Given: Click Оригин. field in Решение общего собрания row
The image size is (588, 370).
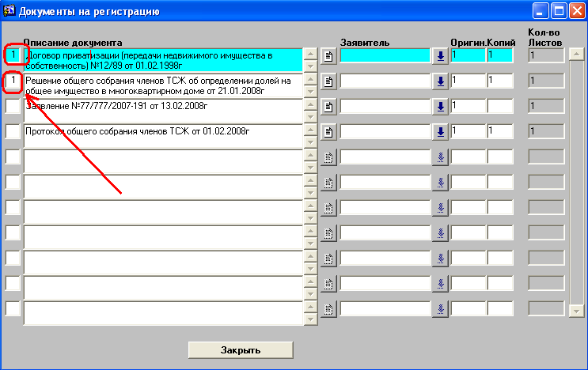Looking at the screenshot, I should point(469,81).
